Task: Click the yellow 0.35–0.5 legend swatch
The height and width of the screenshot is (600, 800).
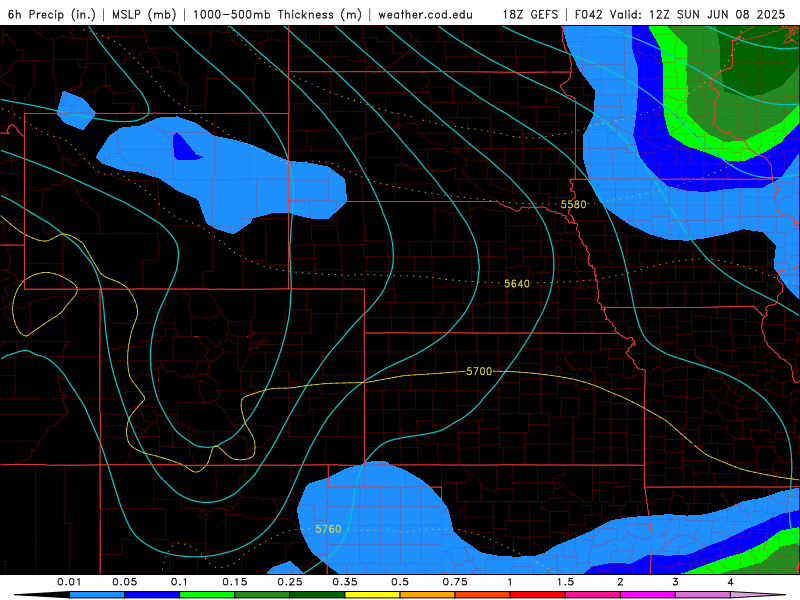Action: [372, 595]
